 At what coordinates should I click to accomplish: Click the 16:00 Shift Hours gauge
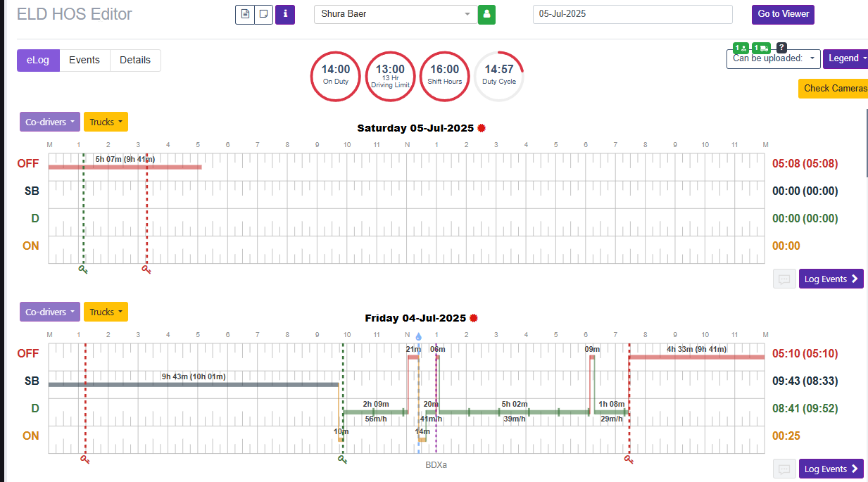[444, 76]
